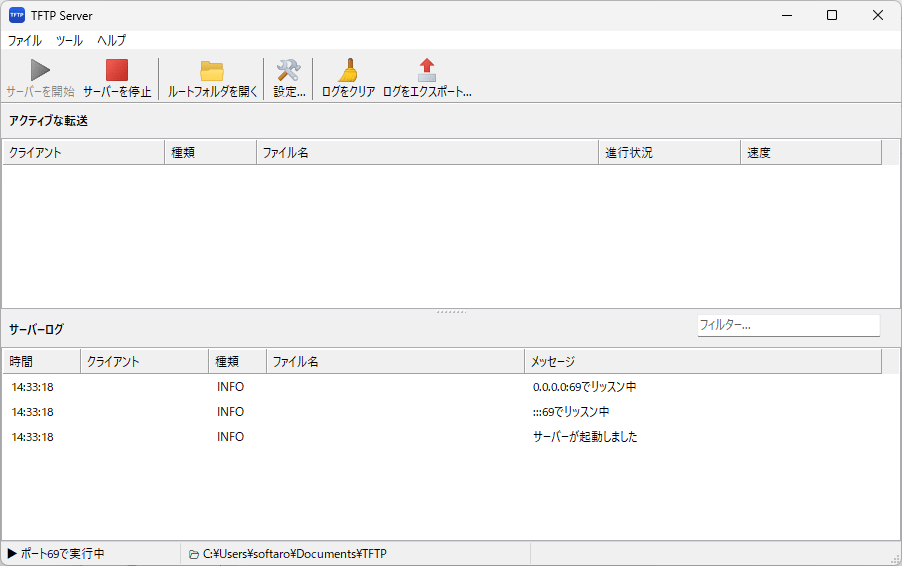Click the splitter handle between transfer and log panels
The image size is (902, 566).
pos(451,312)
